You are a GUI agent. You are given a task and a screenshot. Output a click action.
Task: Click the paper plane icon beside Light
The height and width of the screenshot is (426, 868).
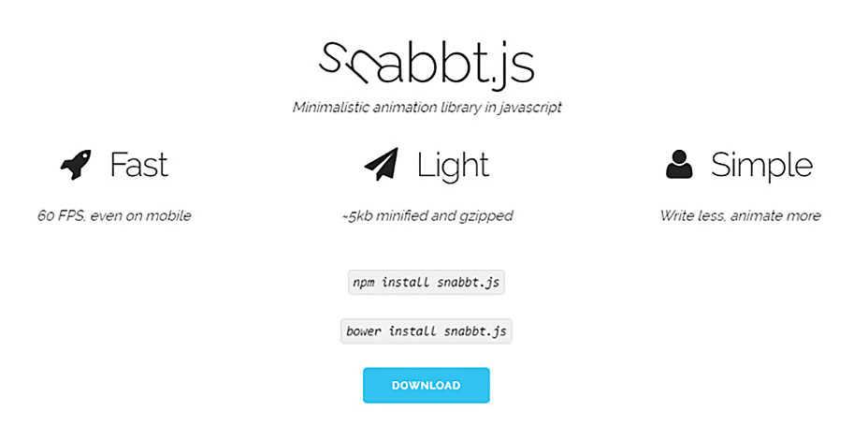click(381, 166)
